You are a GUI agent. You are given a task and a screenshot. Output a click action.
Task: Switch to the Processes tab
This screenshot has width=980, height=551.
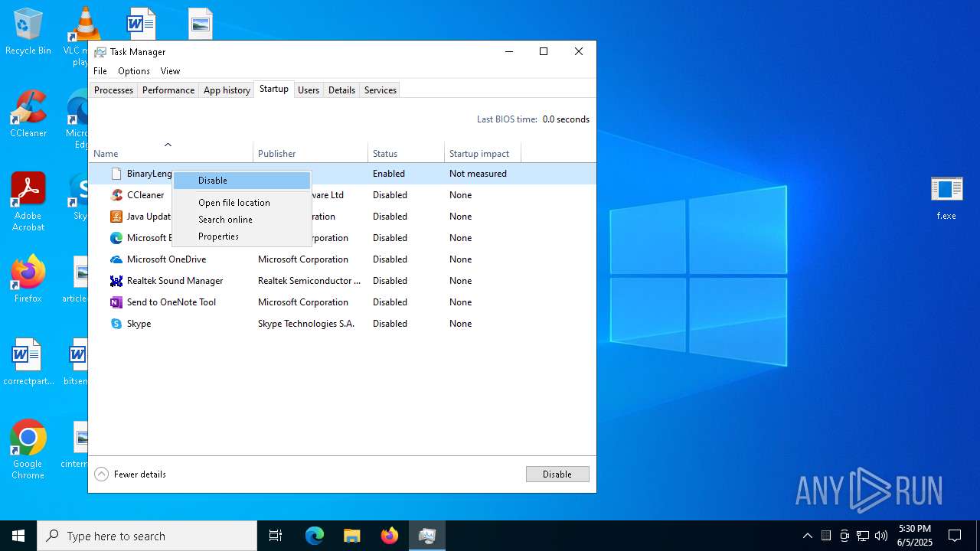point(113,90)
